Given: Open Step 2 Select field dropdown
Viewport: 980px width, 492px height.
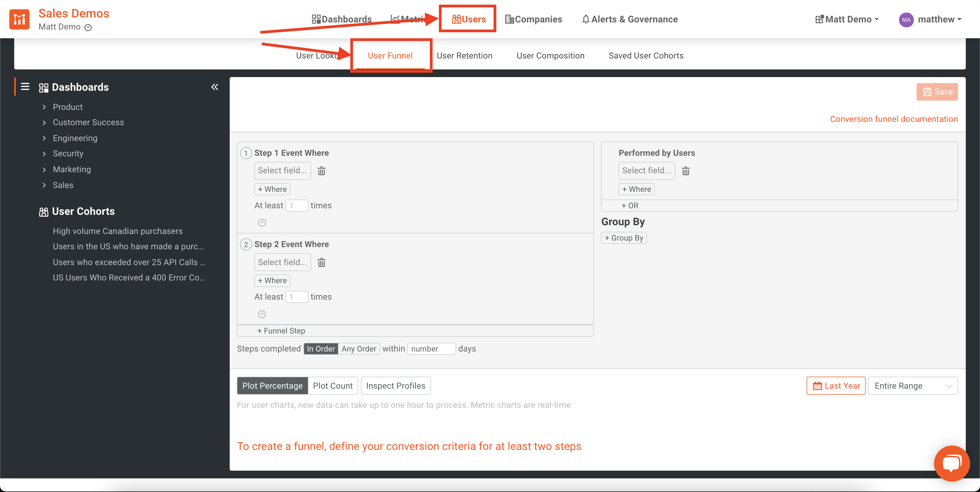Looking at the screenshot, I should coord(282,262).
